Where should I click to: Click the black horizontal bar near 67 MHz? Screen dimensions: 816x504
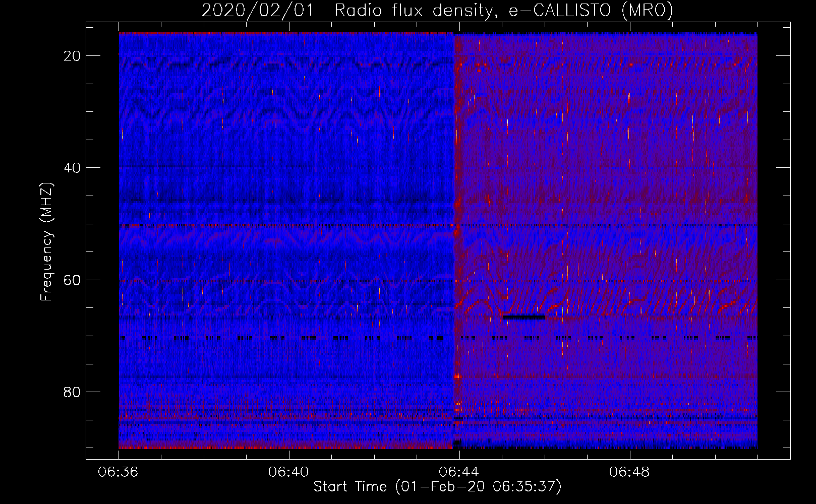524,318
